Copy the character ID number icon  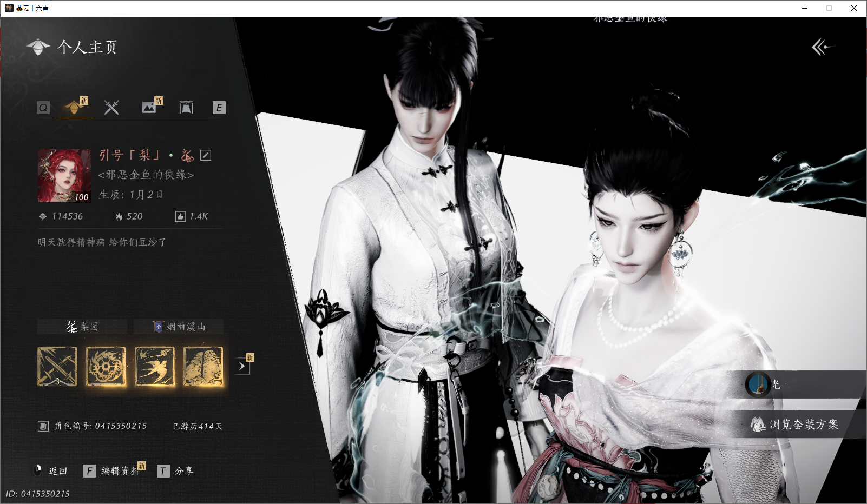point(43,426)
